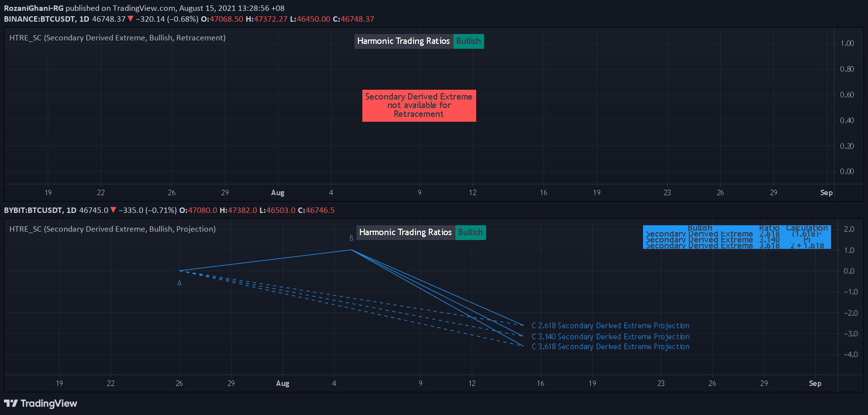Image resolution: width=868 pixels, height=415 pixels.
Task: Click the BINANCE open value 47068.50
Action: click(226, 19)
